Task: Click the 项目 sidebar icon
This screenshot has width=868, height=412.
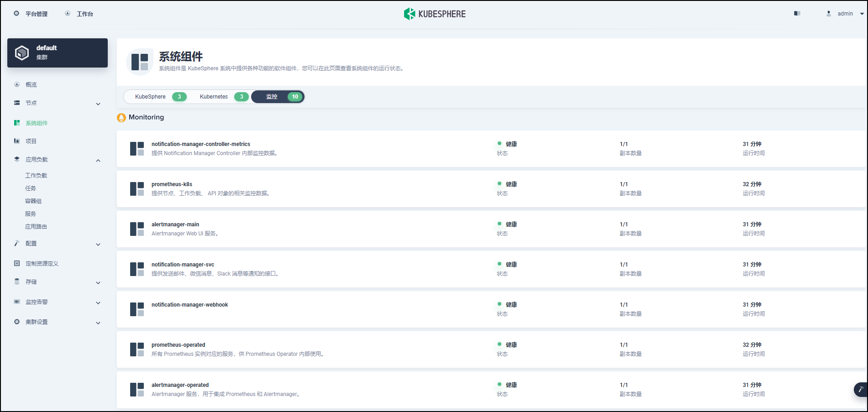Action: click(17, 141)
